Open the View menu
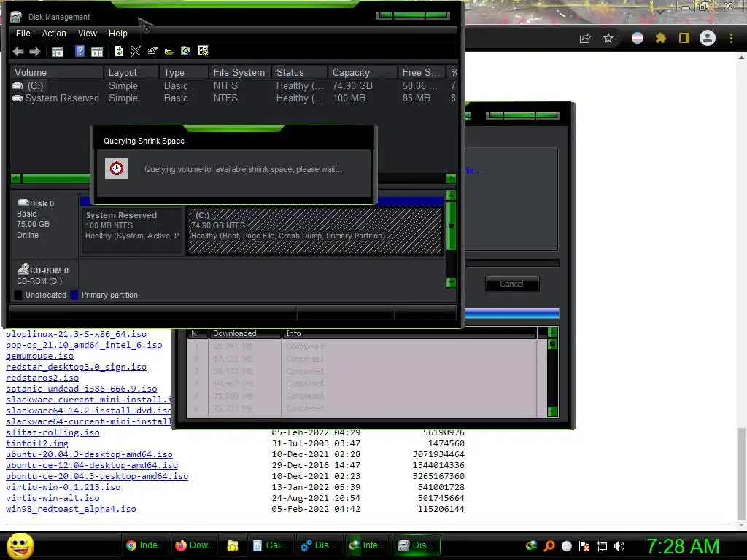This screenshot has height=560, width=747. (x=88, y=34)
